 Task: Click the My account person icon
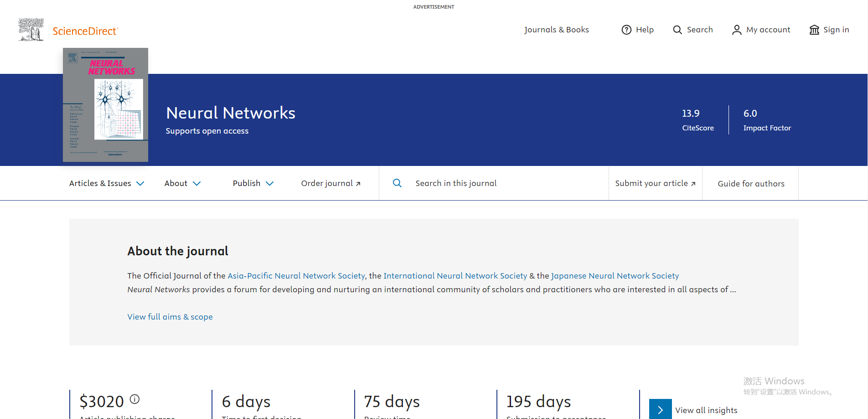coord(737,30)
